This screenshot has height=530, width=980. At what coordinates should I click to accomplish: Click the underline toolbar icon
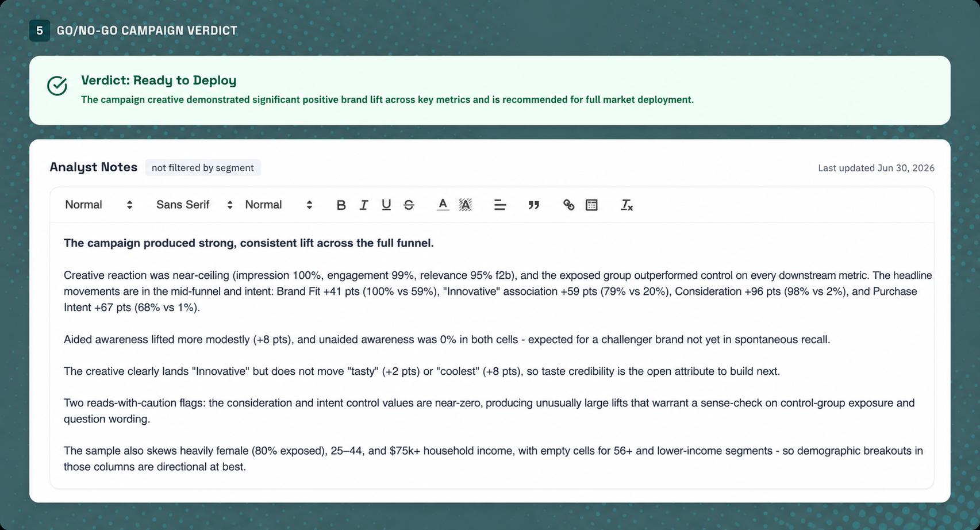tap(386, 205)
